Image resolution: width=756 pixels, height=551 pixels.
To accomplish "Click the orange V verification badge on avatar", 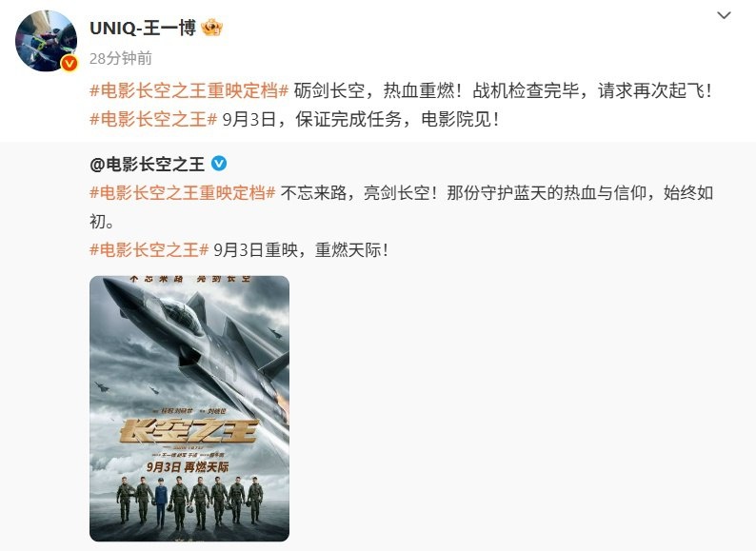I will coord(70,63).
